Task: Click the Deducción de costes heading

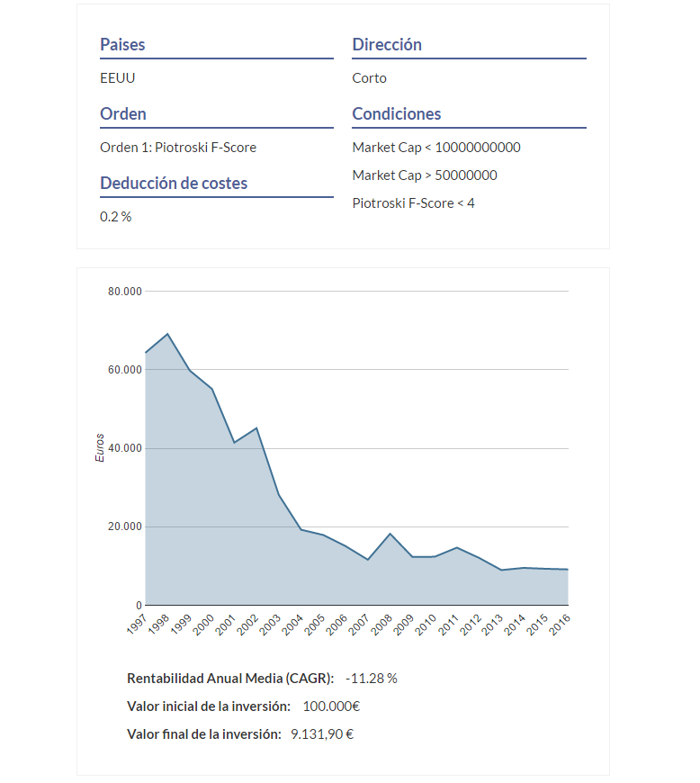Action: click(174, 184)
